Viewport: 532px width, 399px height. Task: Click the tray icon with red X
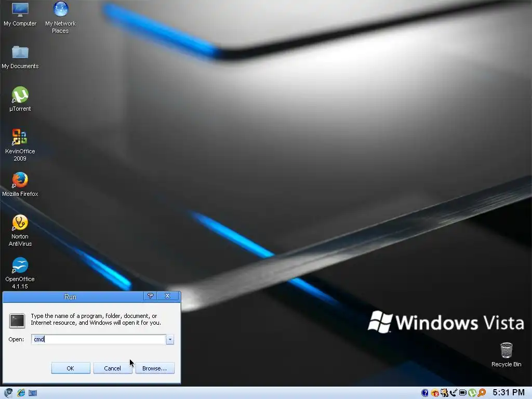coord(435,393)
